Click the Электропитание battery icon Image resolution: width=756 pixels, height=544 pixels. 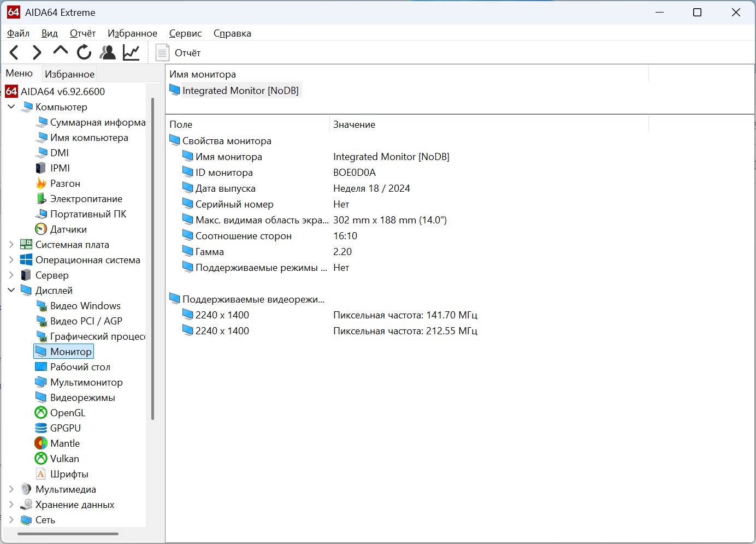point(41,198)
